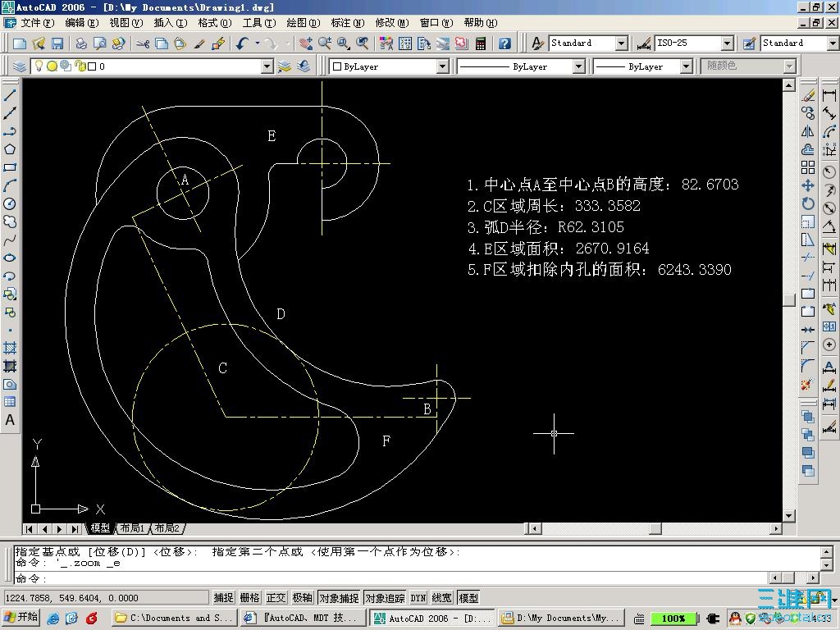Select the Multiline Text tool

pyautogui.click(x=10, y=421)
